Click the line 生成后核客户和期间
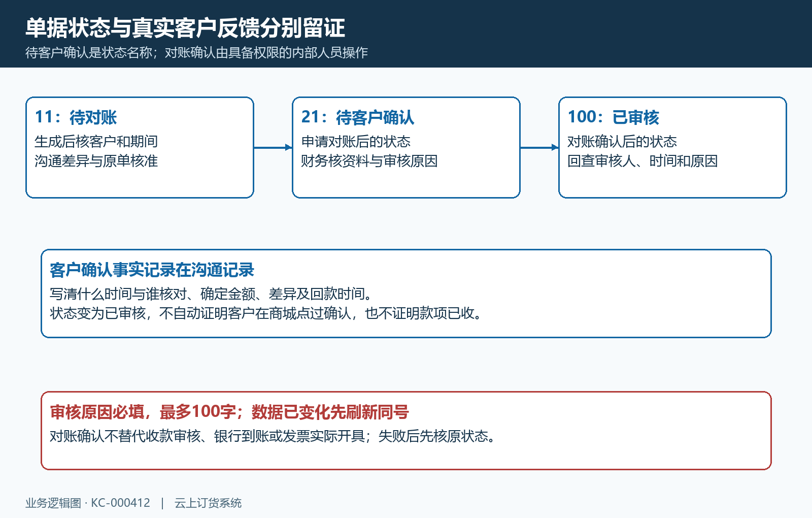The width and height of the screenshot is (812, 518). (96, 141)
